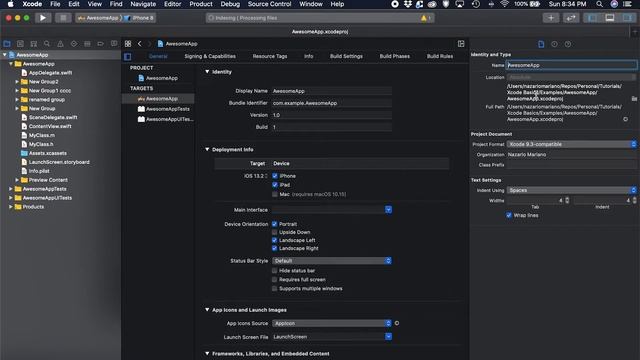
Task: Enable Upside Down orientation
Action: tap(274, 232)
